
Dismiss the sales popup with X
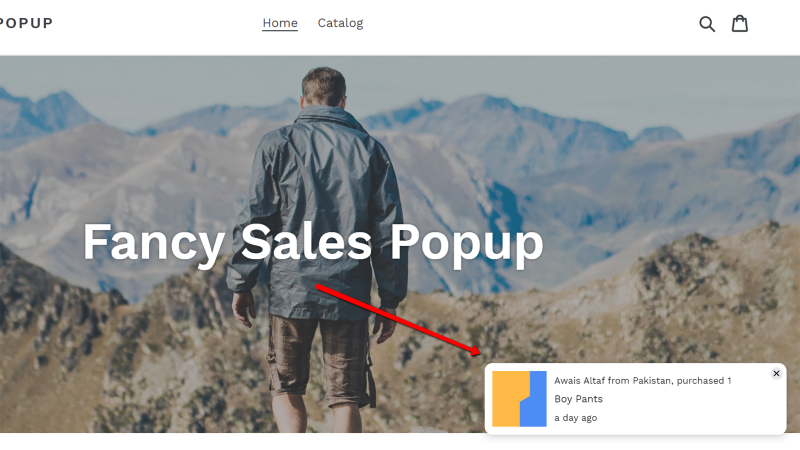pyautogui.click(x=776, y=373)
